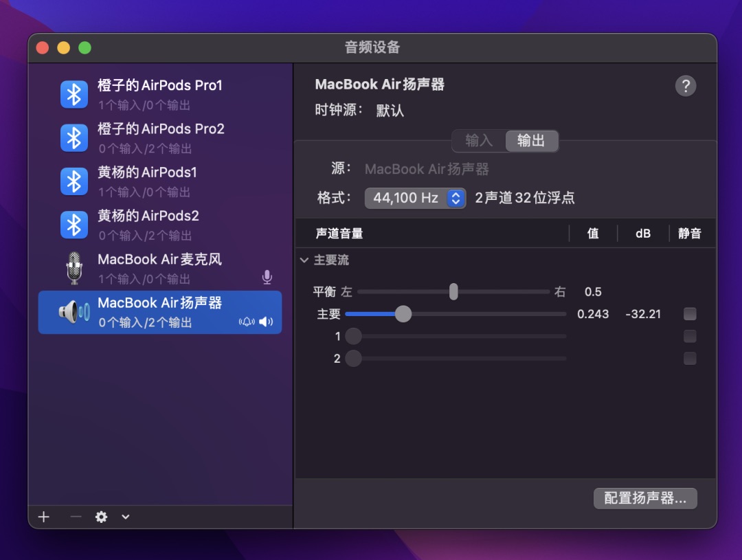Click default input mic indicator on 麦克风 row
The image size is (742, 560).
click(x=267, y=277)
